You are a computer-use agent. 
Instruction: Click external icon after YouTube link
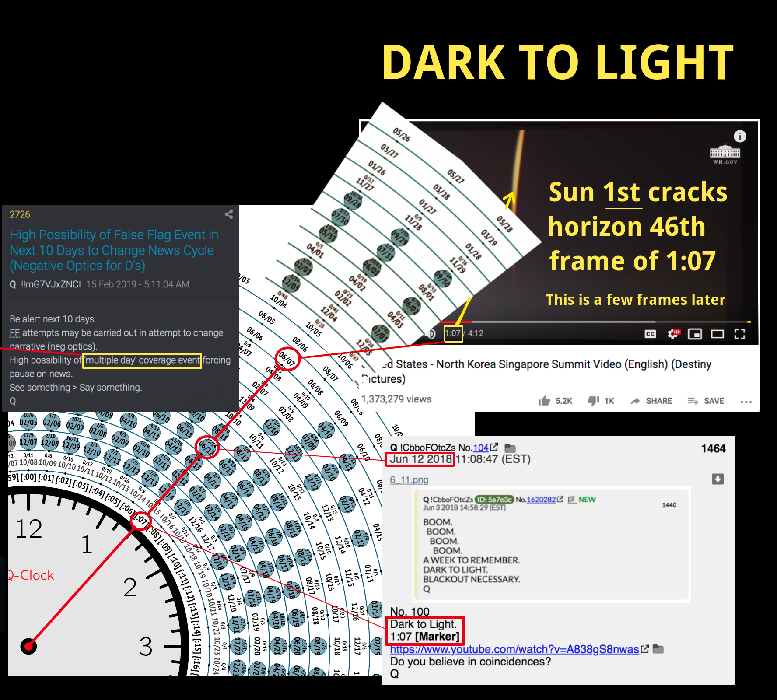click(644, 649)
